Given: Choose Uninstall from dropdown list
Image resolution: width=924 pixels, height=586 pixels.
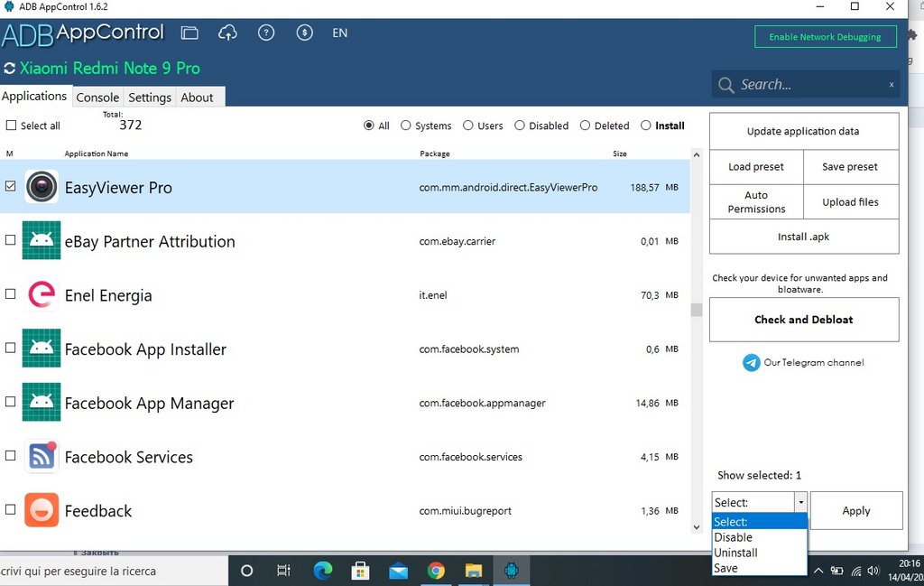Looking at the screenshot, I should [x=759, y=553].
